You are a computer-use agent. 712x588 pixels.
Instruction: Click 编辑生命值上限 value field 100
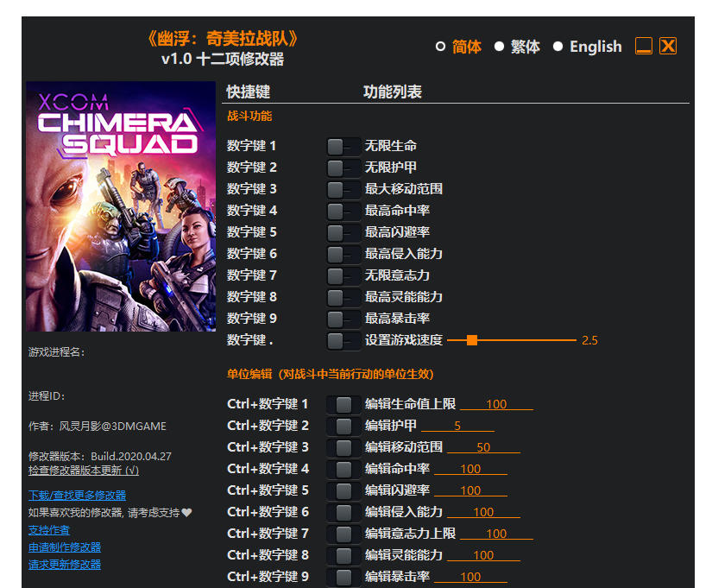coord(496,404)
